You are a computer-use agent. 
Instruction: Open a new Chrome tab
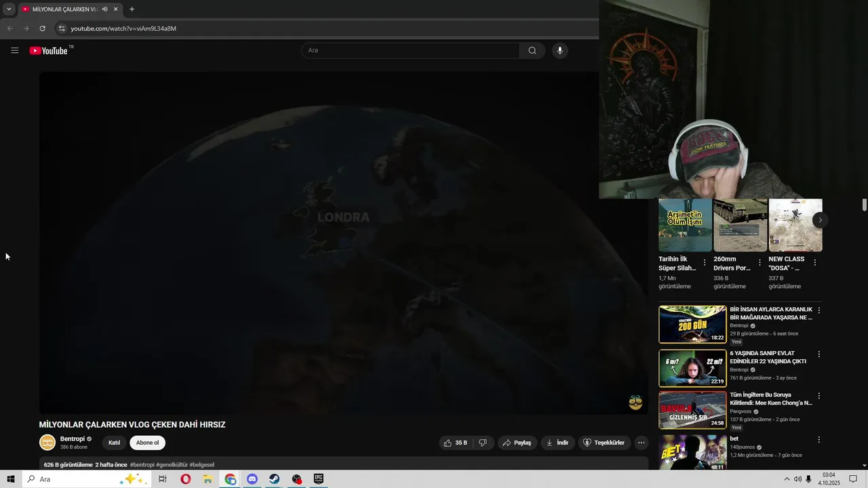132,9
